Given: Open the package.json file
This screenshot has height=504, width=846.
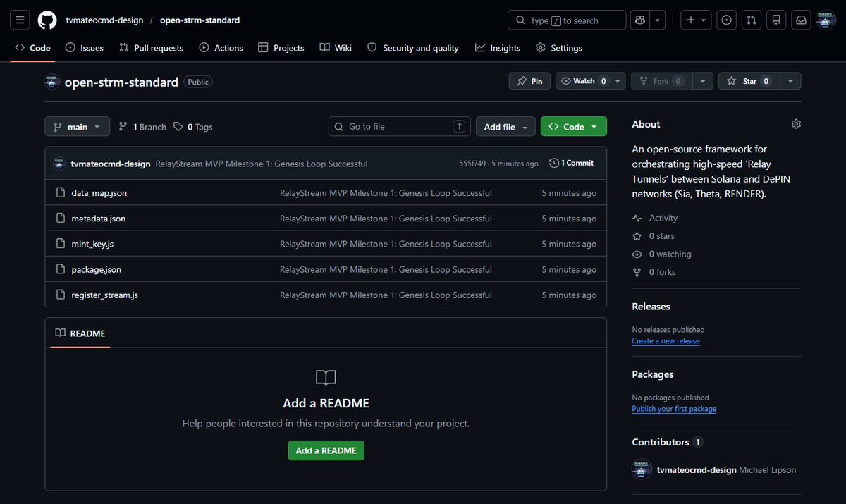Looking at the screenshot, I should point(97,269).
